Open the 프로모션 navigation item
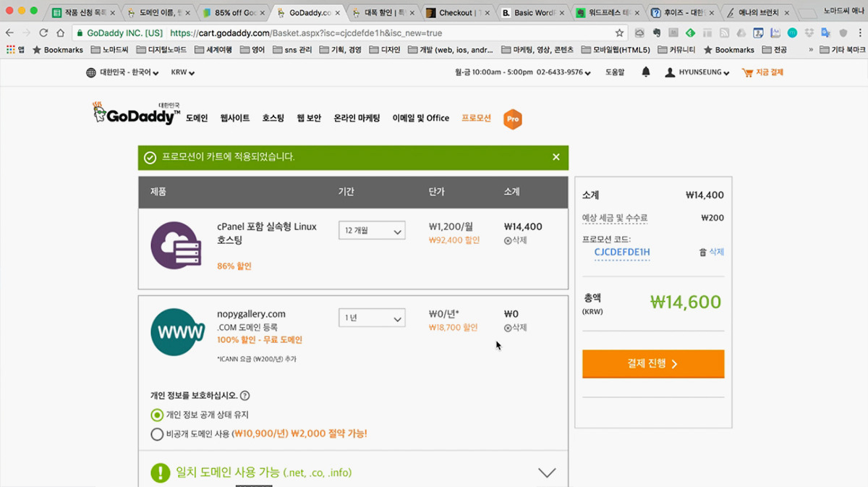 (477, 118)
